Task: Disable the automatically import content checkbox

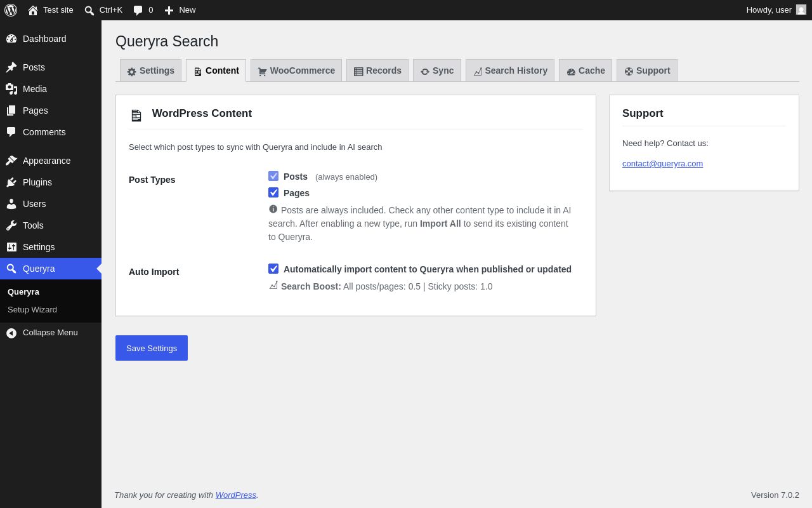Action: point(273,269)
